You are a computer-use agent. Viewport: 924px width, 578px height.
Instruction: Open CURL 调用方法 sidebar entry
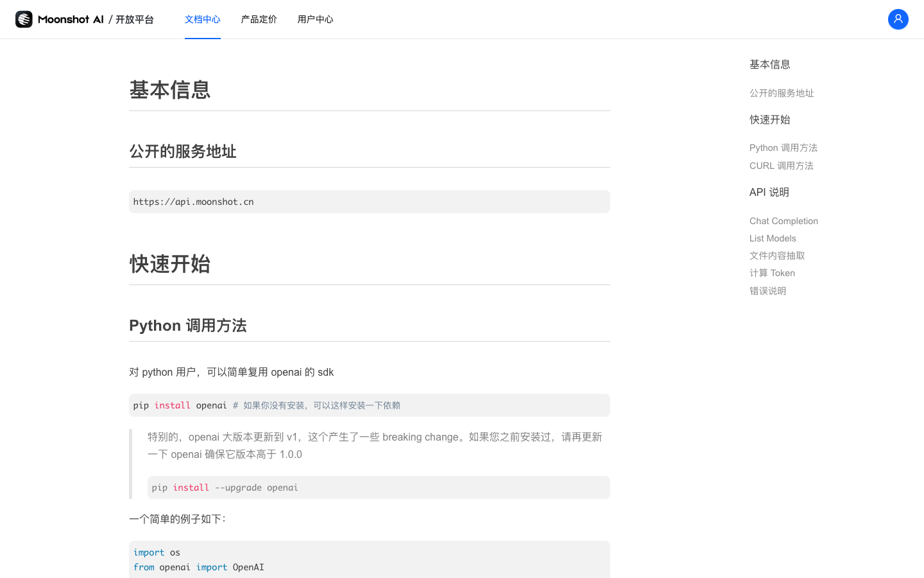coord(781,166)
